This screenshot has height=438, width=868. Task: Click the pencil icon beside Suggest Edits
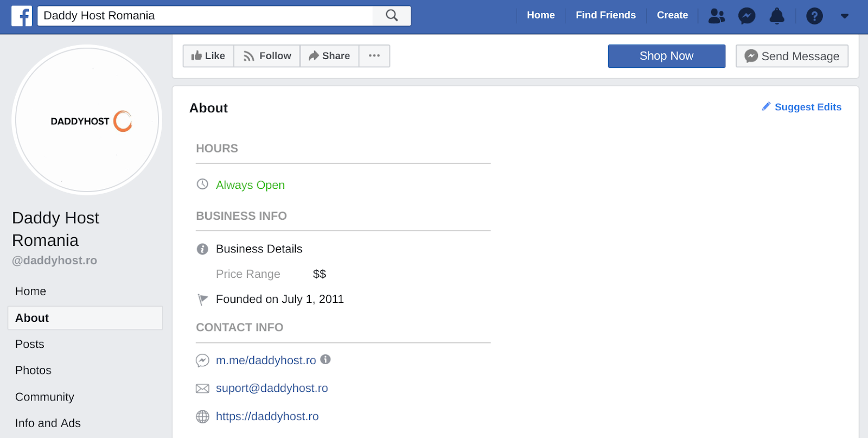tap(766, 106)
